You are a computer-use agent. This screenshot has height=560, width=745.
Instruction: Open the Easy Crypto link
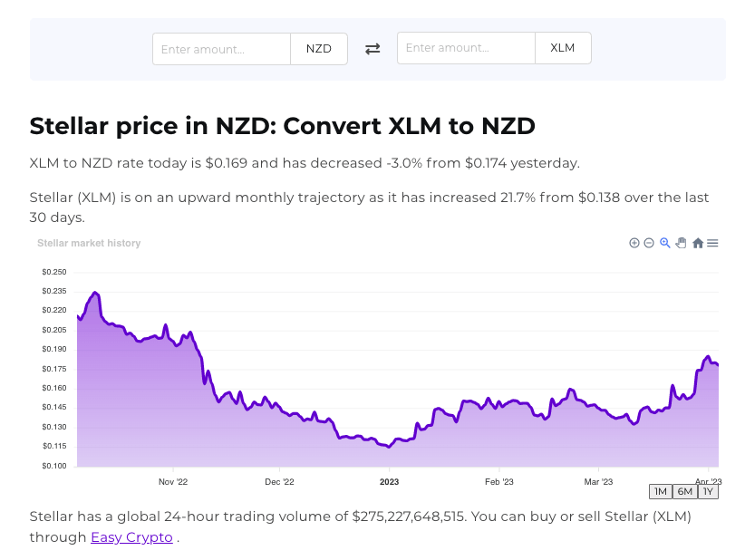pyautogui.click(x=131, y=537)
